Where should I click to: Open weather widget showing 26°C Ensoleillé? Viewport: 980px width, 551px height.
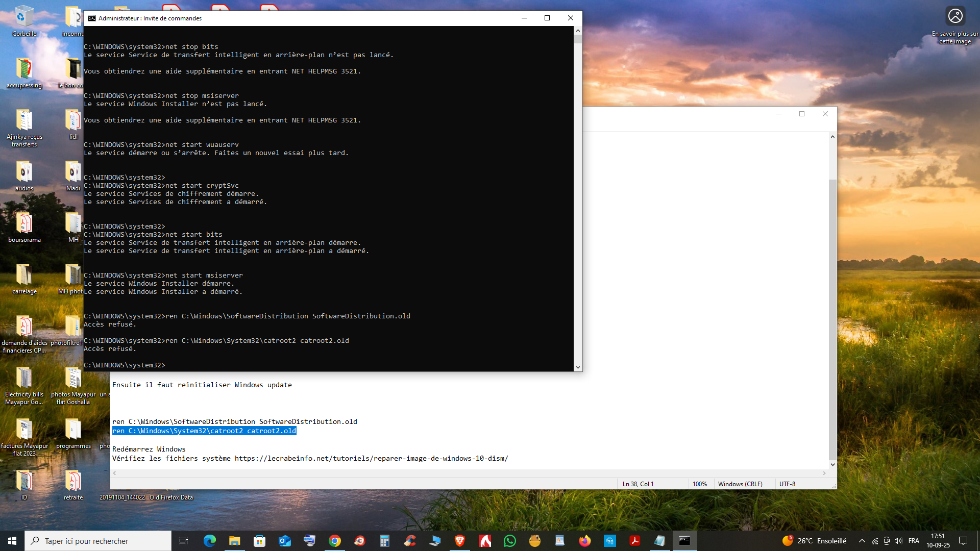814,541
